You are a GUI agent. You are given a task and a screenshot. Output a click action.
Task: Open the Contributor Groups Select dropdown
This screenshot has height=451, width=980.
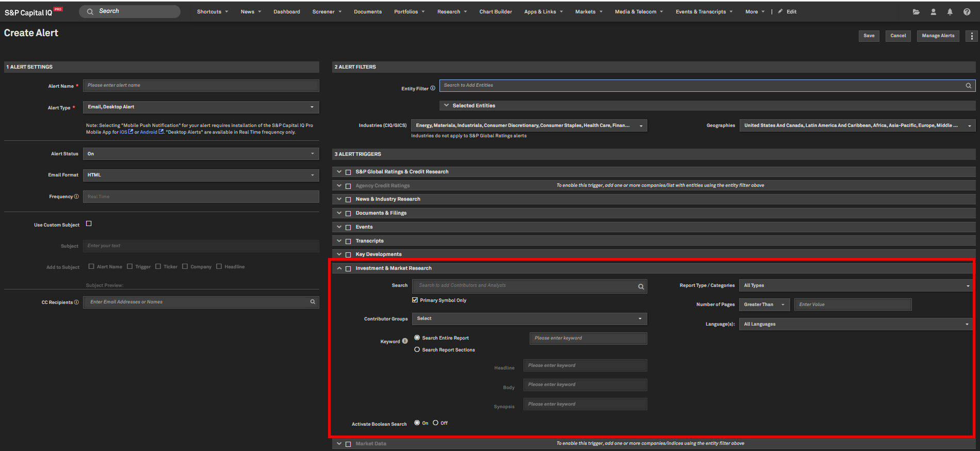click(x=529, y=319)
